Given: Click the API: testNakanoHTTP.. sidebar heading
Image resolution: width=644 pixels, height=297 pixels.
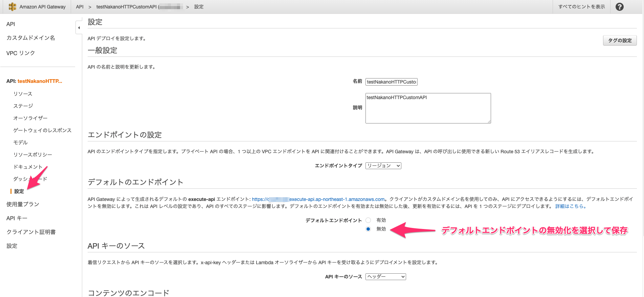Looking at the screenshot, I should tap(34, 81).
